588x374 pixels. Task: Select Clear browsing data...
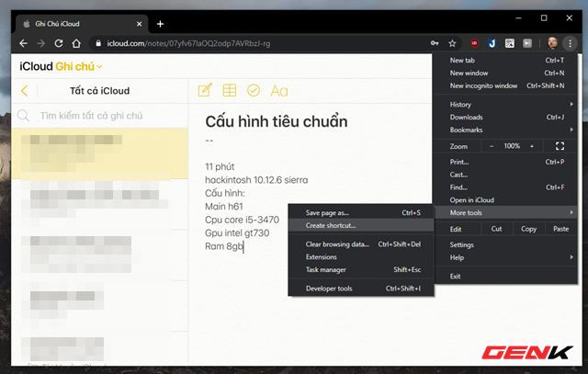tap(361, 244)
